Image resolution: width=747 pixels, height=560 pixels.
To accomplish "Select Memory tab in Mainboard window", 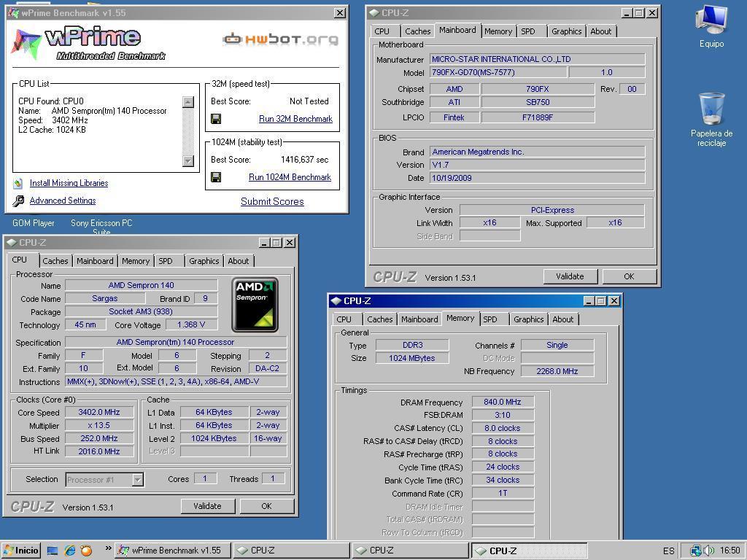I will pos(498,31).
